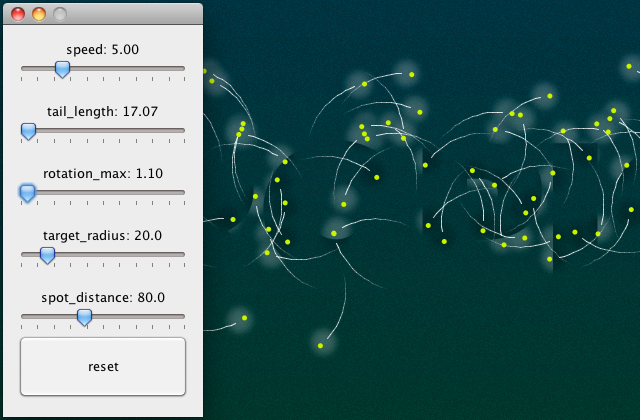Grab the spot_distance slider handle
640x420 pixels.
pos(85,317)
